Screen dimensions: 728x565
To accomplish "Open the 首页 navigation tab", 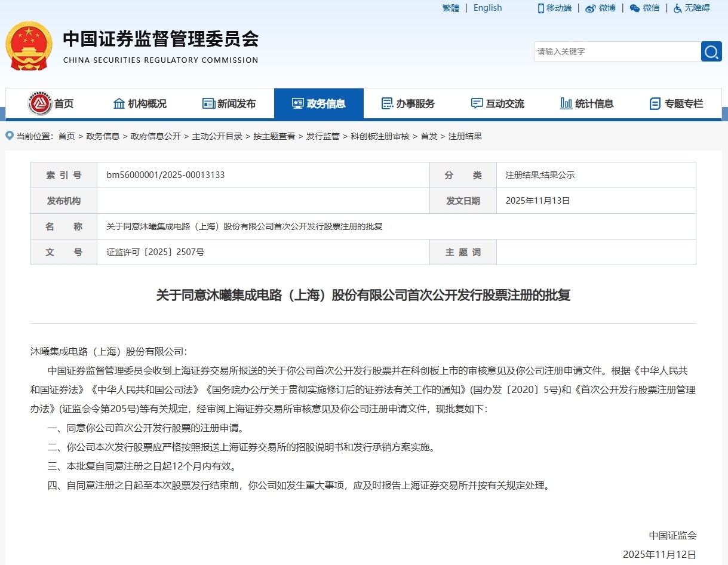I will coord(51,103).
